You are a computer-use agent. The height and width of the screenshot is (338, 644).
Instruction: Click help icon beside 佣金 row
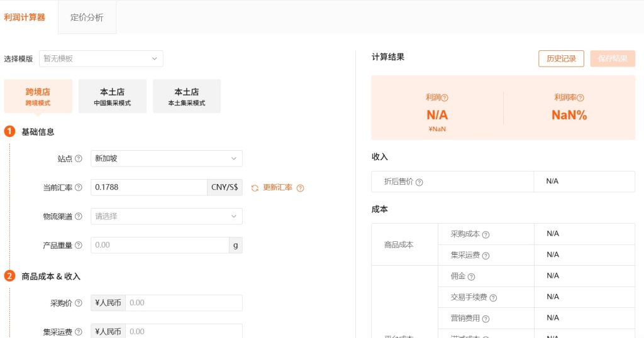click(x=471, y=276)
